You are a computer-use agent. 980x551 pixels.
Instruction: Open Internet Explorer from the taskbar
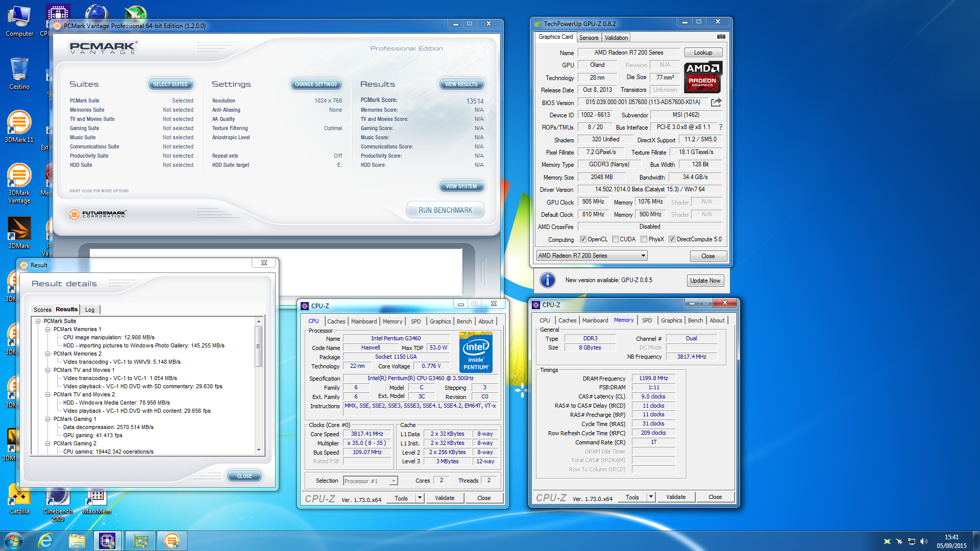(x=46, y=541)
